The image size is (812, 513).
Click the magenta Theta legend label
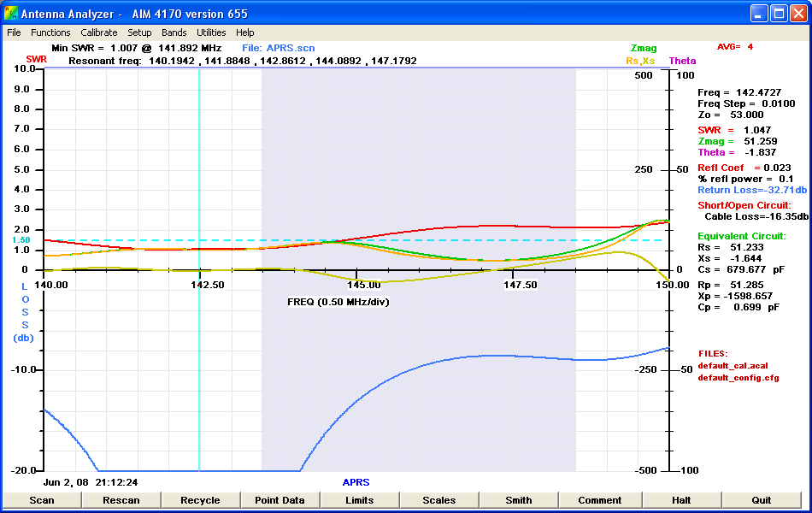682,62
